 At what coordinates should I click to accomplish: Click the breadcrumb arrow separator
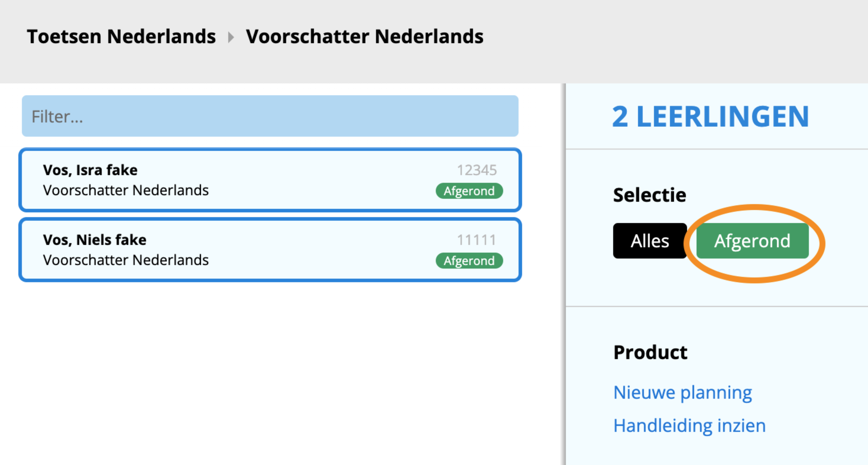tap(231, 37)
